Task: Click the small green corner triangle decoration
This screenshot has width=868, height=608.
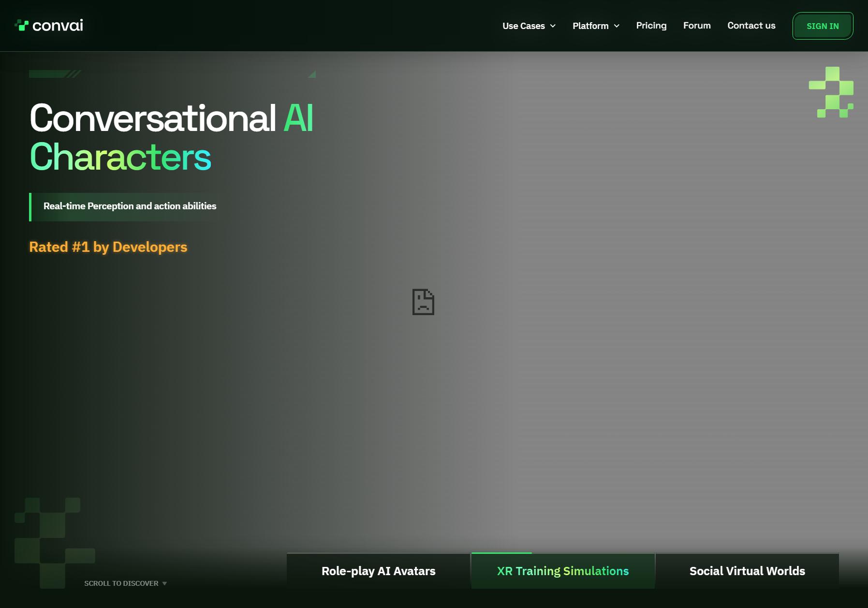Action: [312, 74]
